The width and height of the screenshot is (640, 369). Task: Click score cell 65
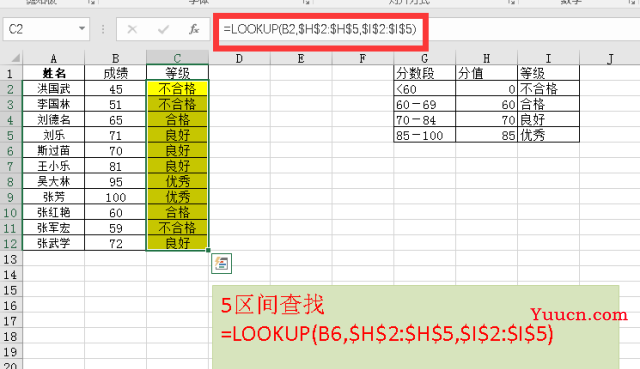pos(116,120)
